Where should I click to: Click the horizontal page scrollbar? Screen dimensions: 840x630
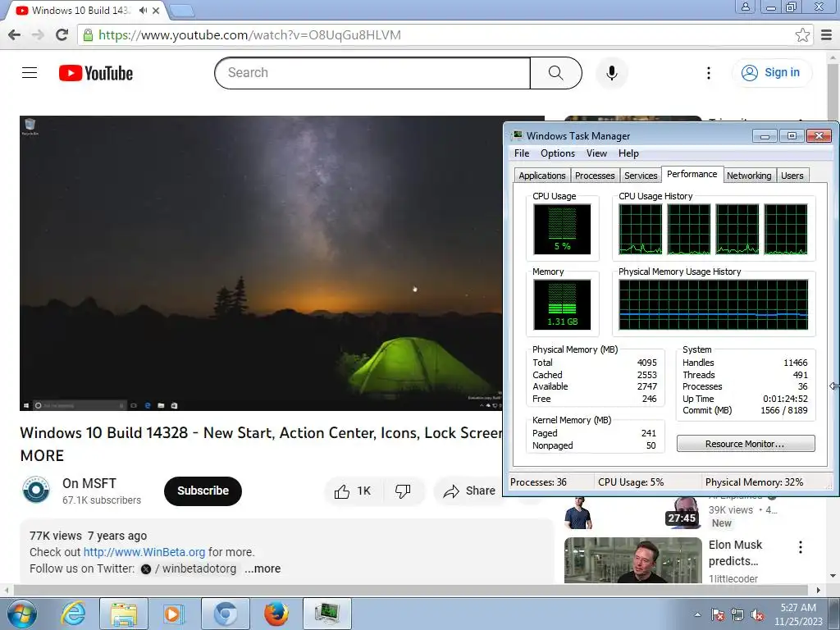(410, 590)
